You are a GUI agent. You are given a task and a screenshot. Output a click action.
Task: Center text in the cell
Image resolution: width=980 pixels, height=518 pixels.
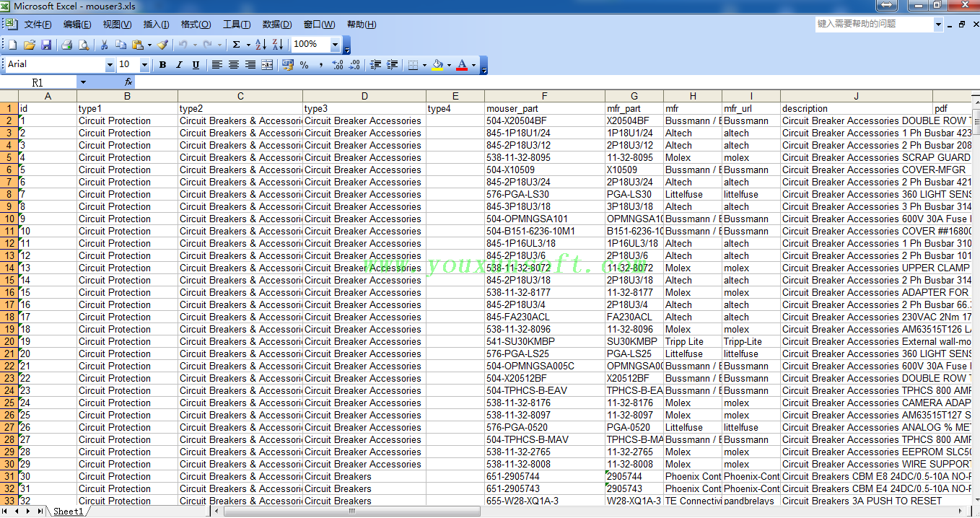pyautogui.click(x=233, y=65)
